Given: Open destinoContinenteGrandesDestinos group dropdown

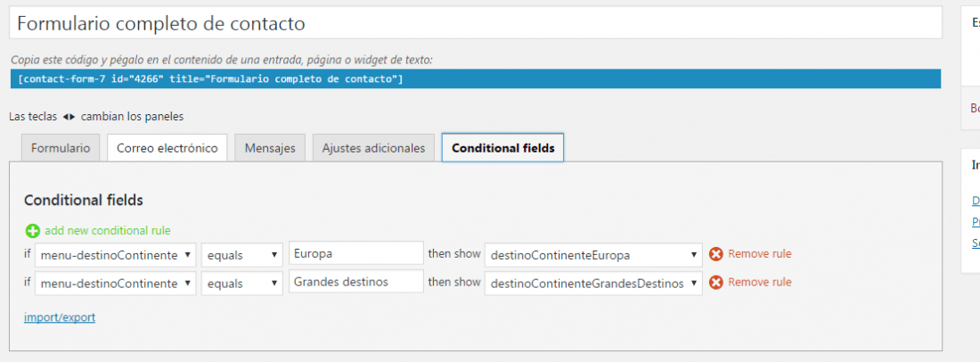Looking at the screenshot, I should (x=593, y=284).
